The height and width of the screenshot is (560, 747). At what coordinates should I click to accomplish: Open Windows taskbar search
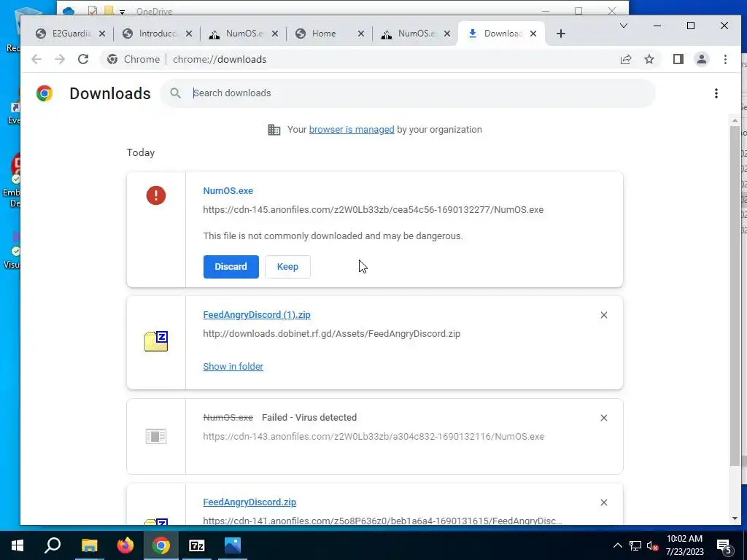click(x=53, y=545)
